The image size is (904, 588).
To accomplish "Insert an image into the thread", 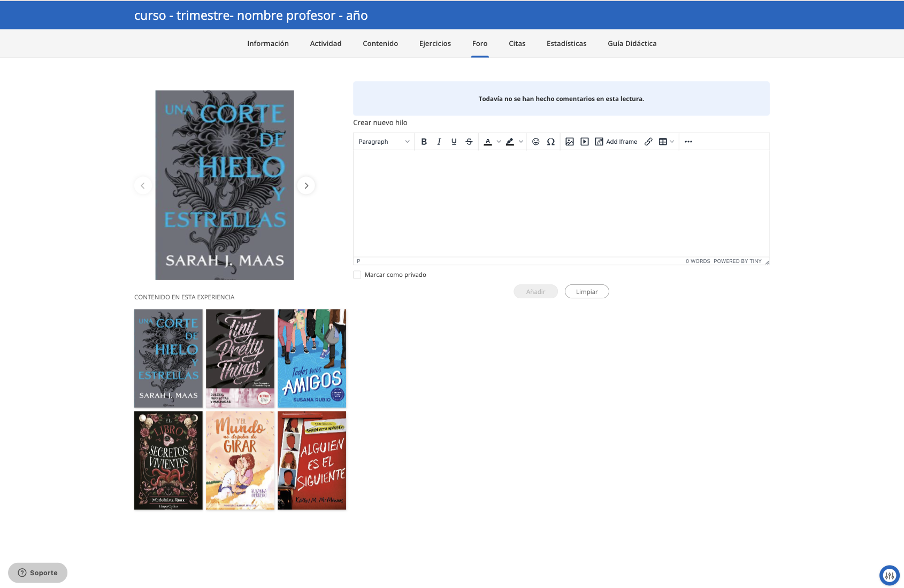I will (570, 142).
